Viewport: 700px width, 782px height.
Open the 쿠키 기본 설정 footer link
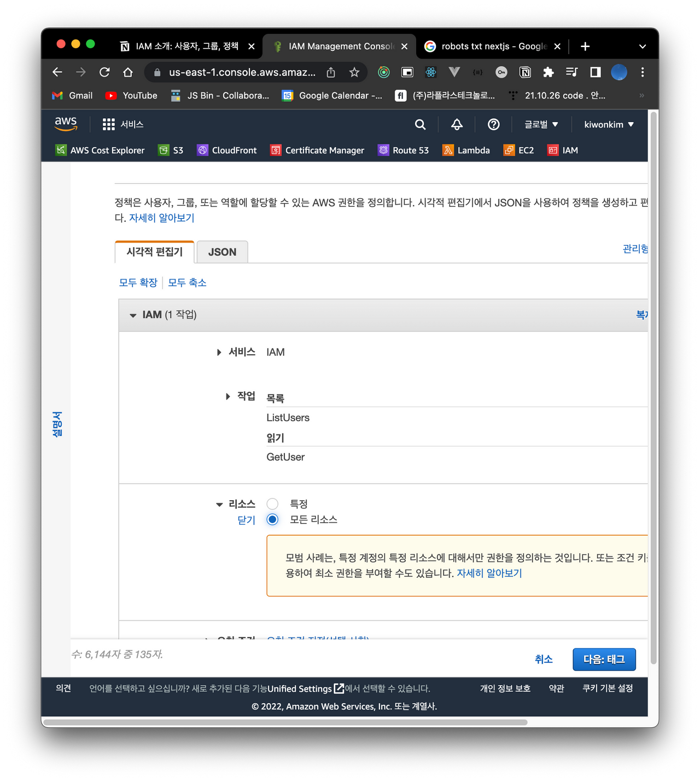[608, 688]
